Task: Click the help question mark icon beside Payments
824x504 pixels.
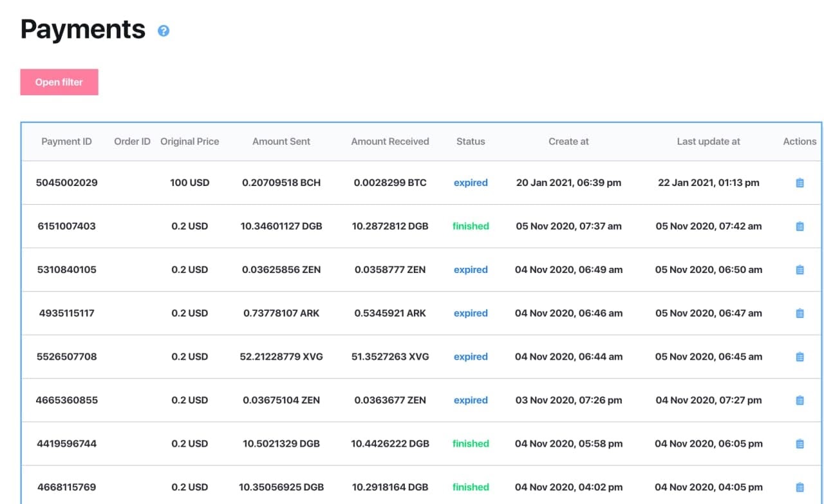Action: pyautogui.click(x=164, y=30)
